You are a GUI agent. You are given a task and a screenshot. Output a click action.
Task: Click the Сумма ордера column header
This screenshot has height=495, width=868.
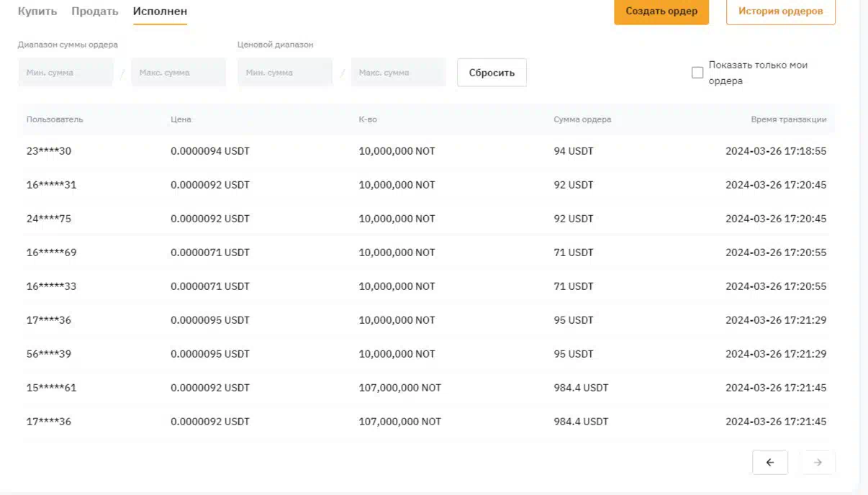(x=582, y=119)
